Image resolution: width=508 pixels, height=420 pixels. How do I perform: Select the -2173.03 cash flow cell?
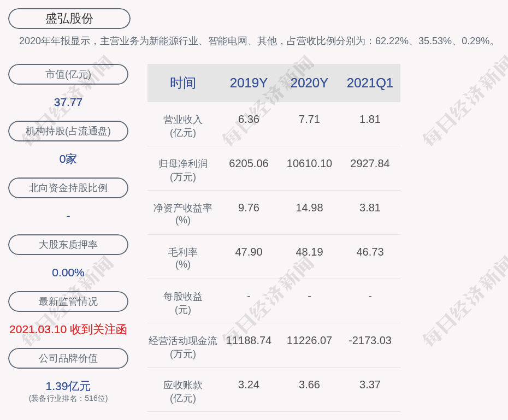pos(370,340)
